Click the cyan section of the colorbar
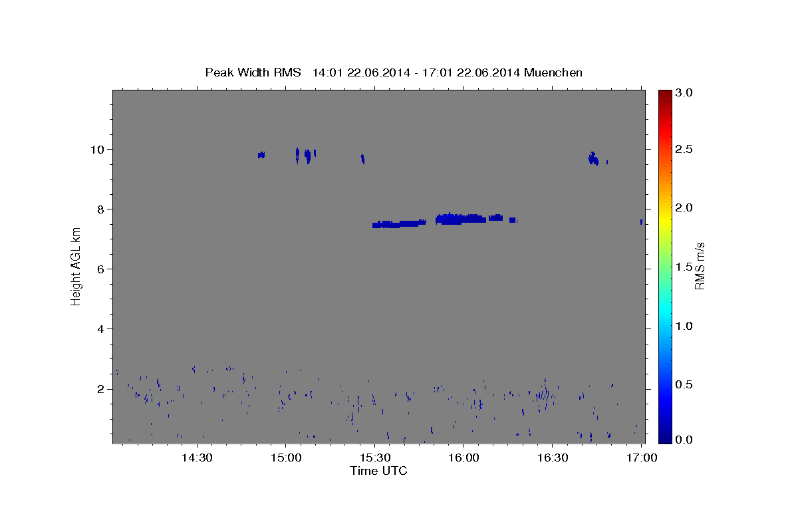 click(x=665, y=313)
